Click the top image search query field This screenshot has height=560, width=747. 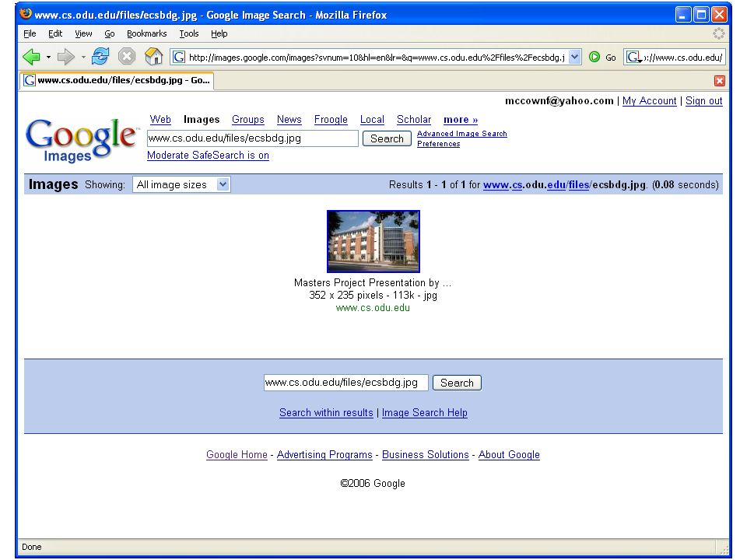click(x=252, y=138)
